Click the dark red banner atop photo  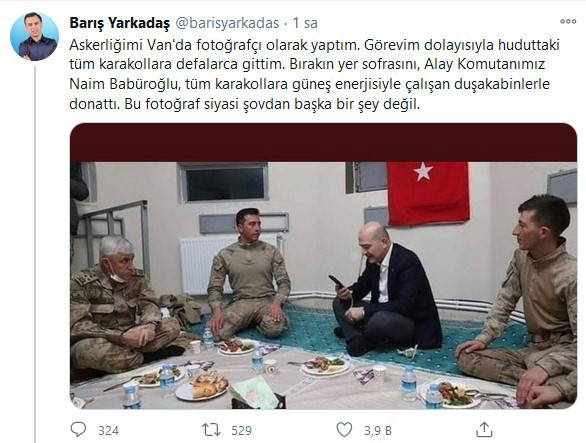[323, 142]
